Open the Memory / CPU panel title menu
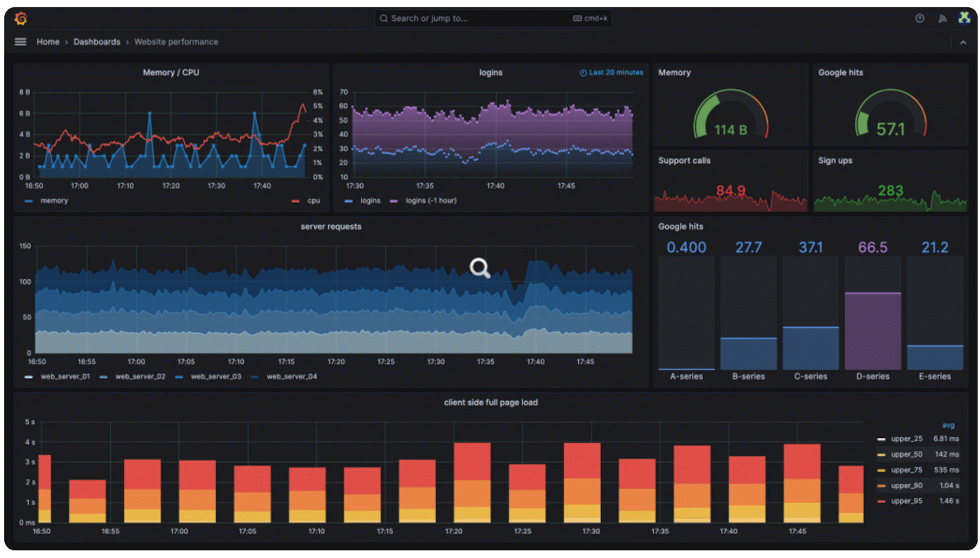980x558 pixels. click(171, 72)
